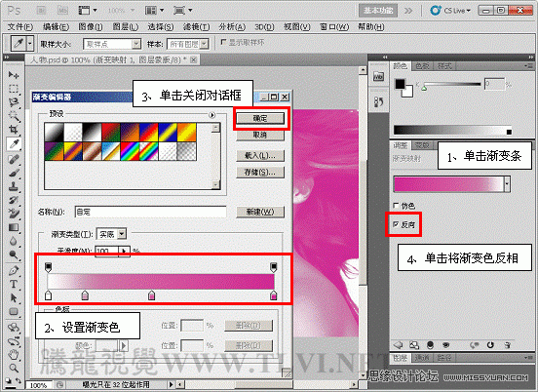This screenshot has width=538, height=392.
Task: Select the 3D Object Rotate tool
Action: pyautogui.click(x=14, y=327)
